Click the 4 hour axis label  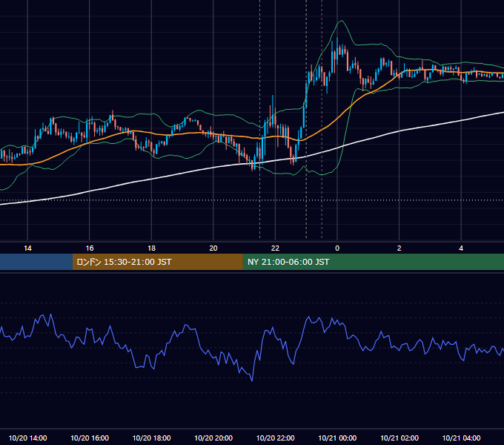(x=461, y=248)
